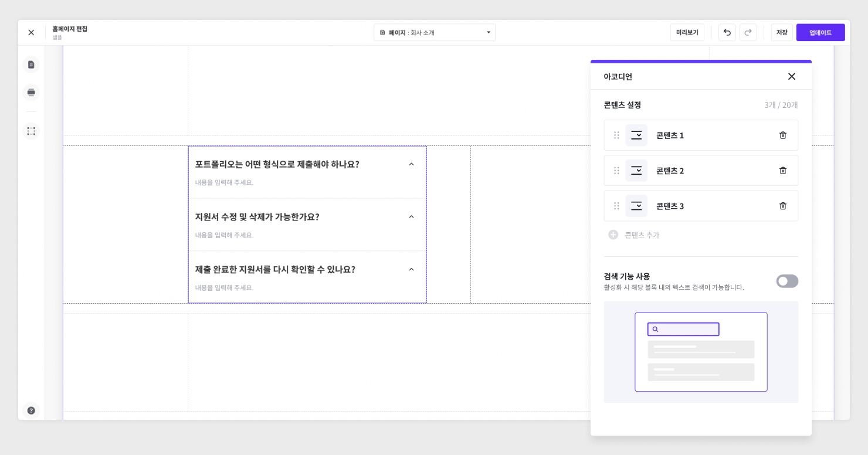Click the 미리보기 preview button
Viewport: 868px width, 455px height.
pos(687,32)
